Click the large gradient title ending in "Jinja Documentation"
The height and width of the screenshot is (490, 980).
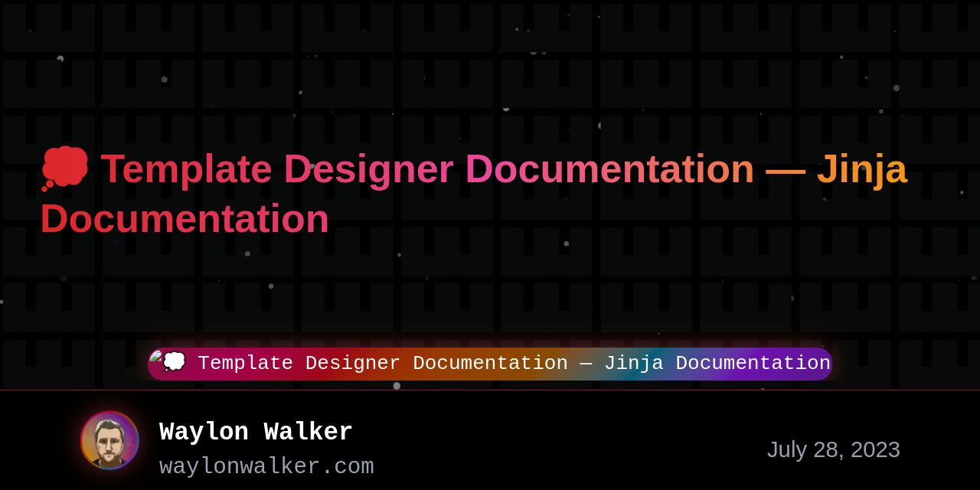point(473,194)
